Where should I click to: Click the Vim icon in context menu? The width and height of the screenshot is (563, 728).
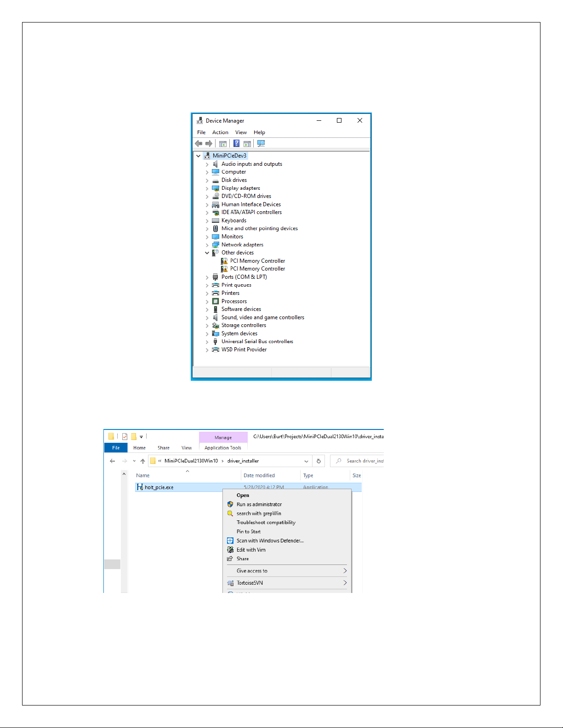click(x=230, y=550)
